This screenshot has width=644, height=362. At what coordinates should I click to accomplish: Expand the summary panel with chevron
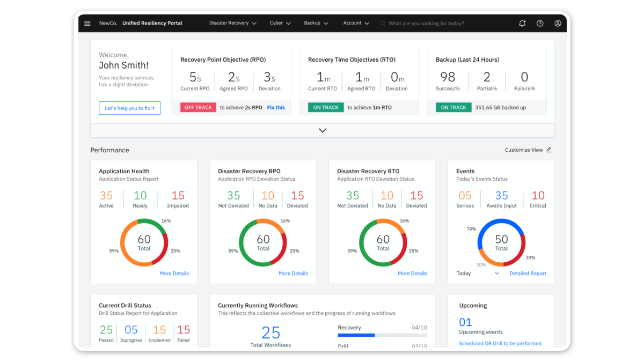click(x=323, y=130)
